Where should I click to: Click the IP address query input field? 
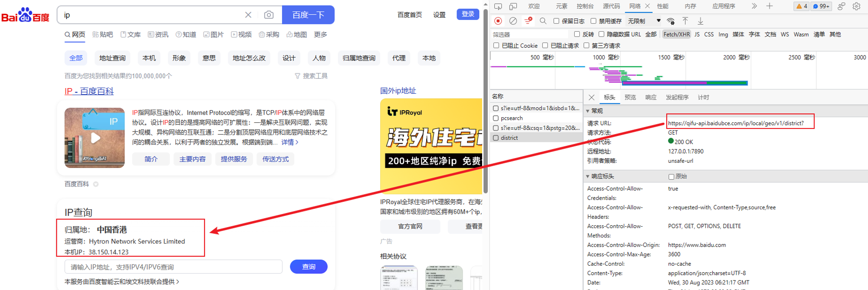(174, 267)
